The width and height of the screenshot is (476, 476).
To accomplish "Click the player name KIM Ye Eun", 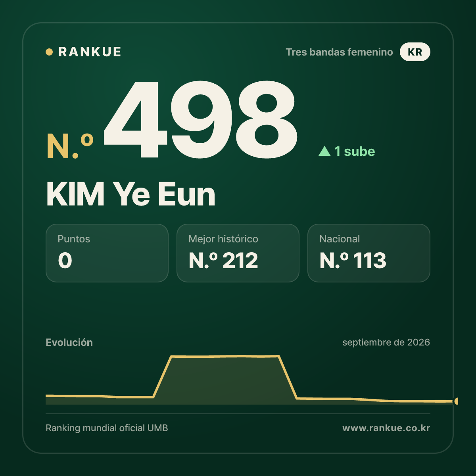I will (x=131, y=194).
